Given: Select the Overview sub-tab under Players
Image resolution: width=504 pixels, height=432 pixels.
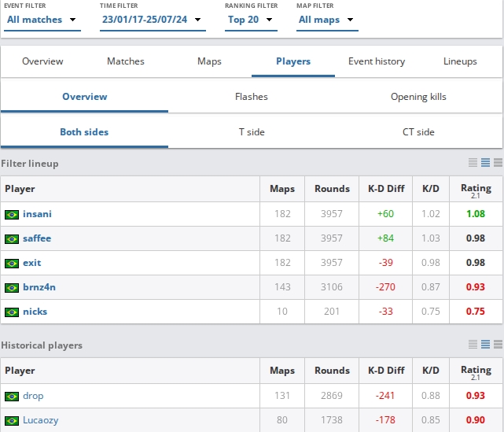Looking at the screenshot, I should [85, 97].
